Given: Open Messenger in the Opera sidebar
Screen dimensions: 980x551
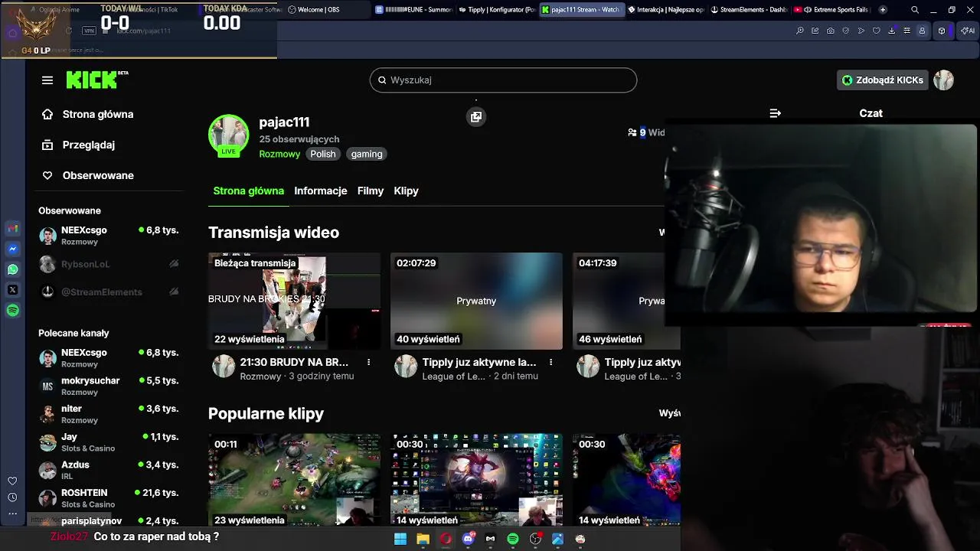Looking at the screenshot, I should [x=13, y=249].
